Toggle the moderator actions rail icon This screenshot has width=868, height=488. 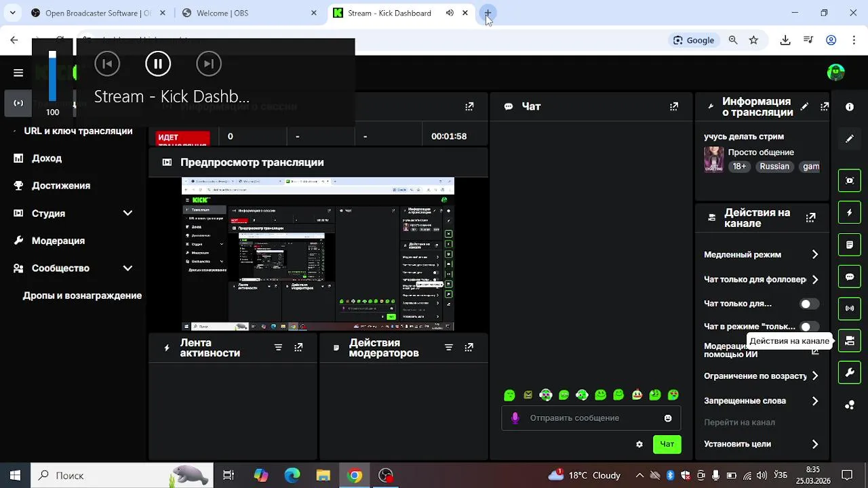click(850, 245)
